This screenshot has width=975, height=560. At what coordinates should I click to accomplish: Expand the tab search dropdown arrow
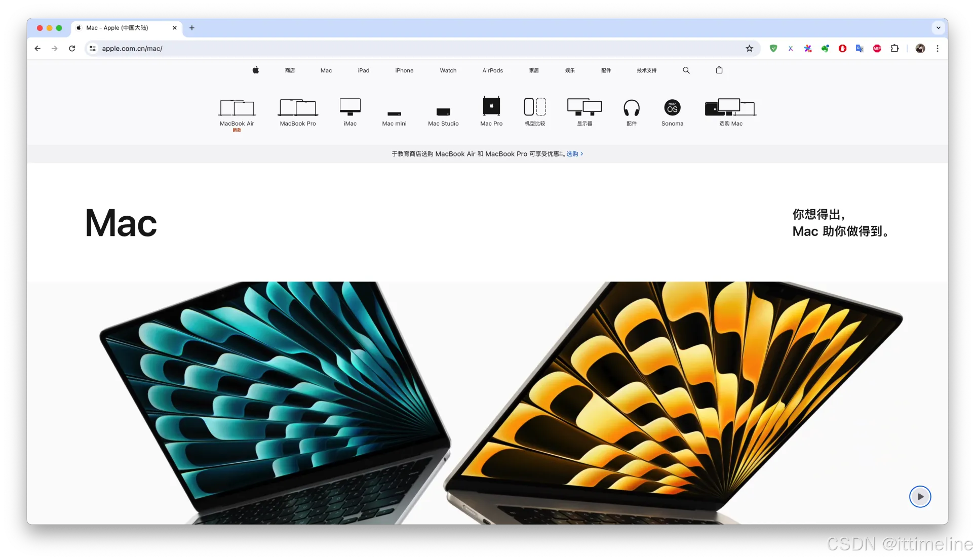pos(938,28)
